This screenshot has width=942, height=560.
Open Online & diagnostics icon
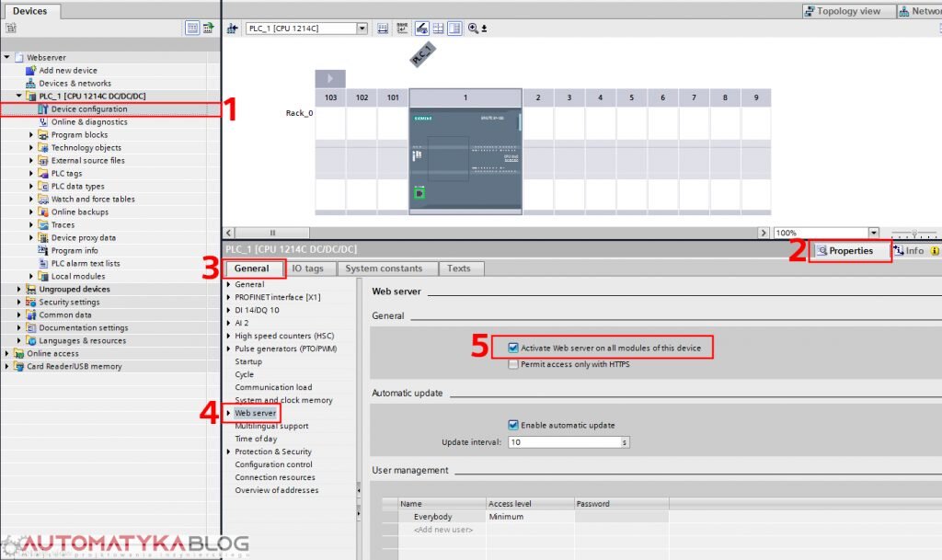[x=42, y=122]
